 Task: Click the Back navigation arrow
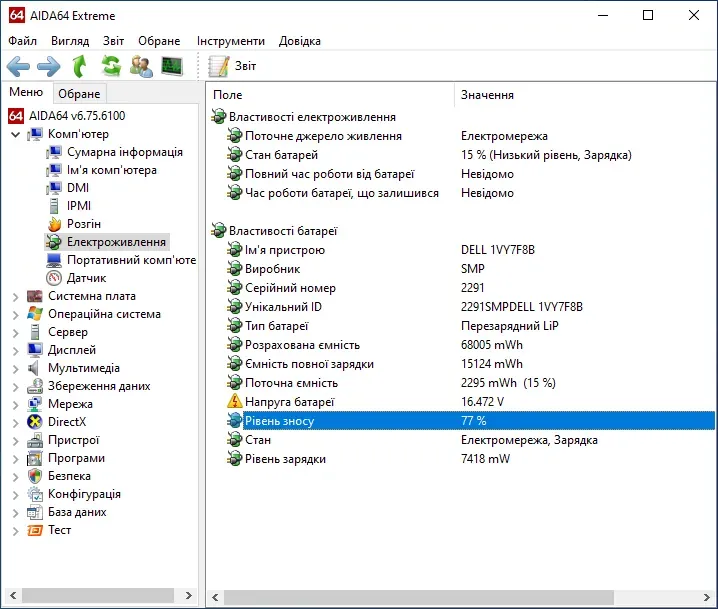[x=19, y=67]
